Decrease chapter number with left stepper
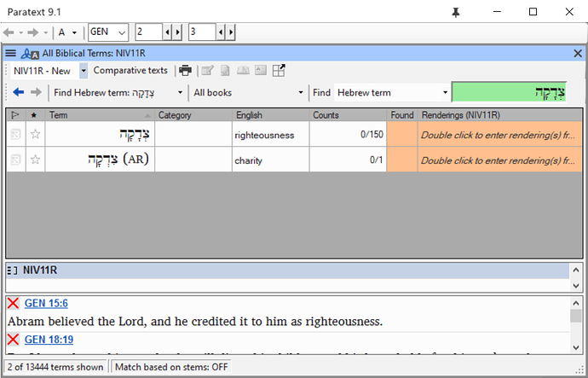Screen dimensions: 588x378 pos(167,32)
